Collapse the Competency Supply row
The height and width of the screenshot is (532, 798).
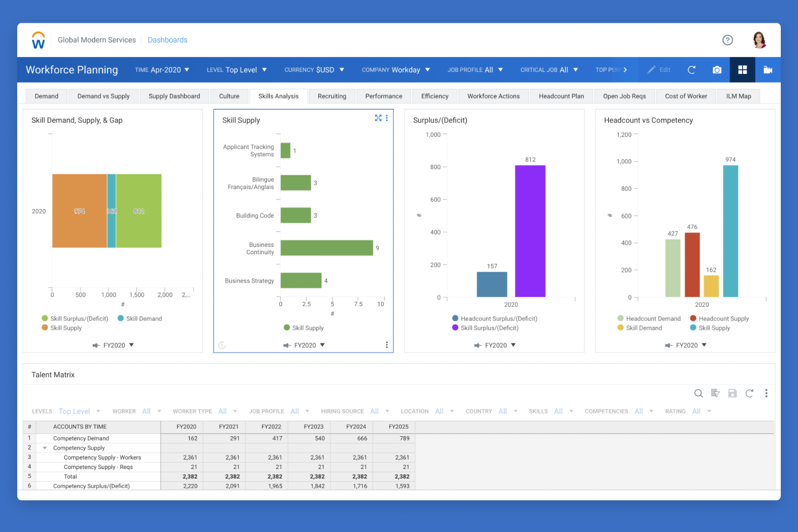(x=44, y=447)
